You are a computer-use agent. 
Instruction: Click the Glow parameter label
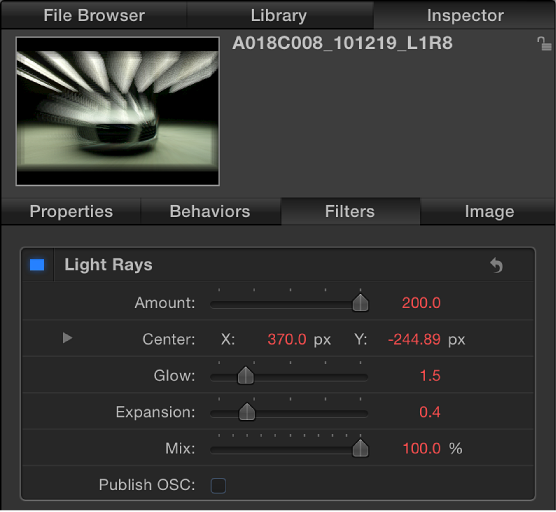point(174,376)
